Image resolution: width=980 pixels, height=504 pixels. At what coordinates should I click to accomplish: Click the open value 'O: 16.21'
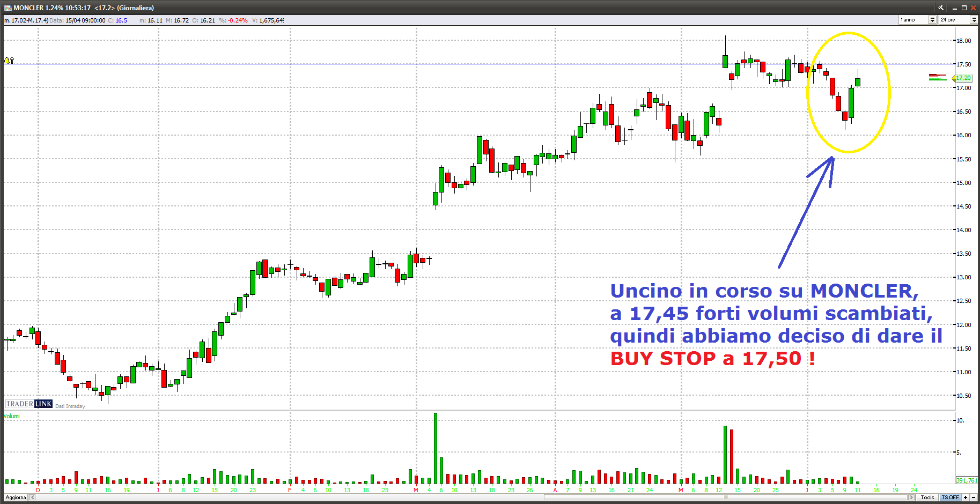tap(203, 20)
